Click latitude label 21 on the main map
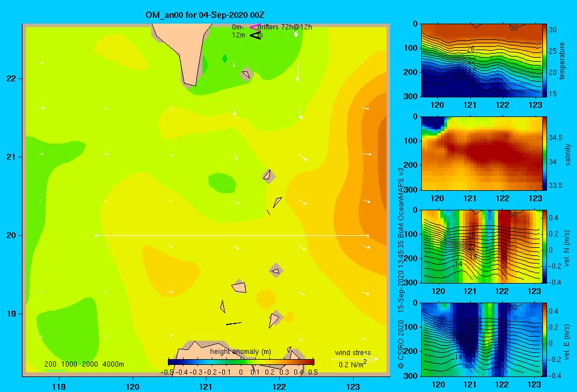 (x=12, y=157)
